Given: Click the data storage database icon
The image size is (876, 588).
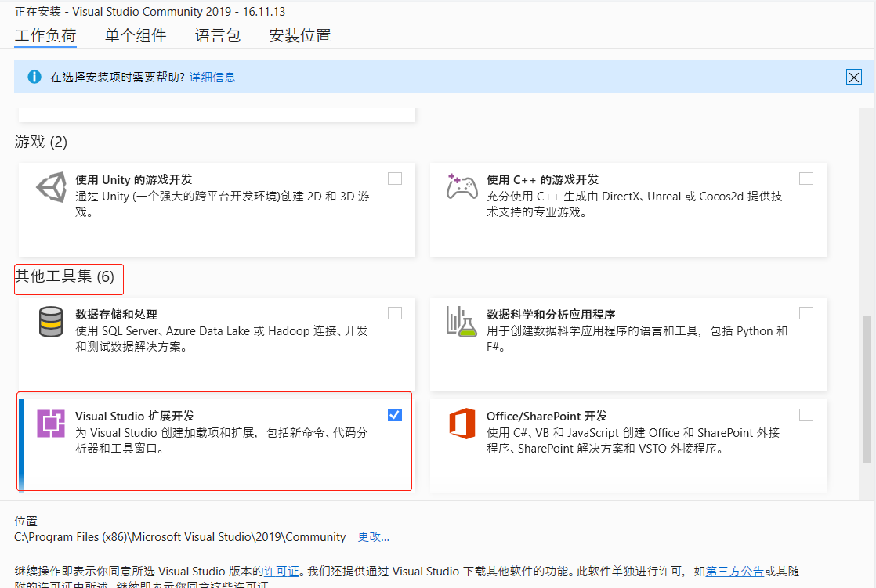Looking at the screenshot, I should [51, 322].
